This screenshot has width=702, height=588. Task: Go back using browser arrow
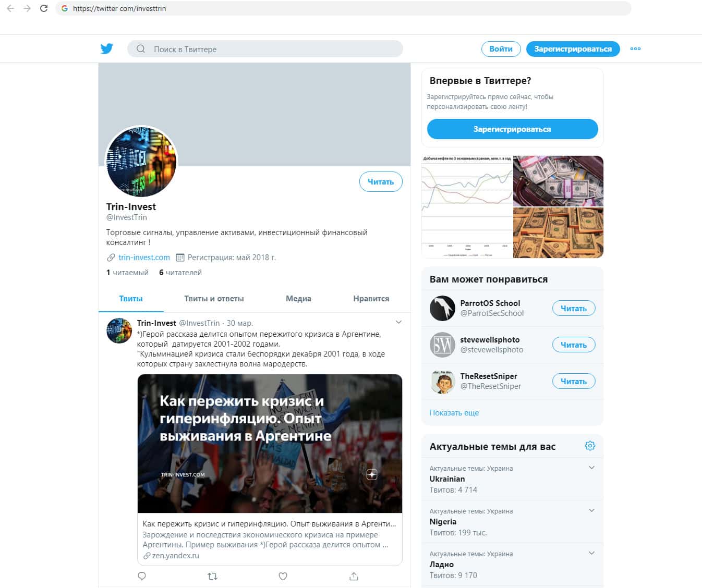pos(10,8)
